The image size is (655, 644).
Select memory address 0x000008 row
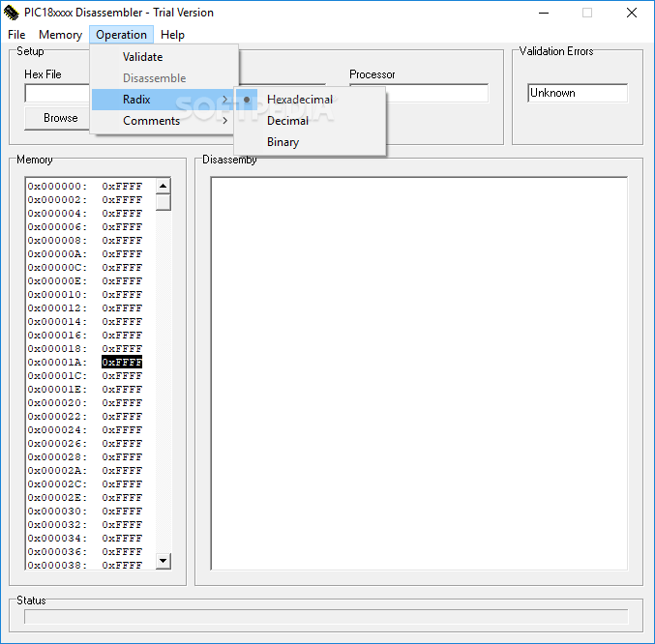click(x=85, y=241)
